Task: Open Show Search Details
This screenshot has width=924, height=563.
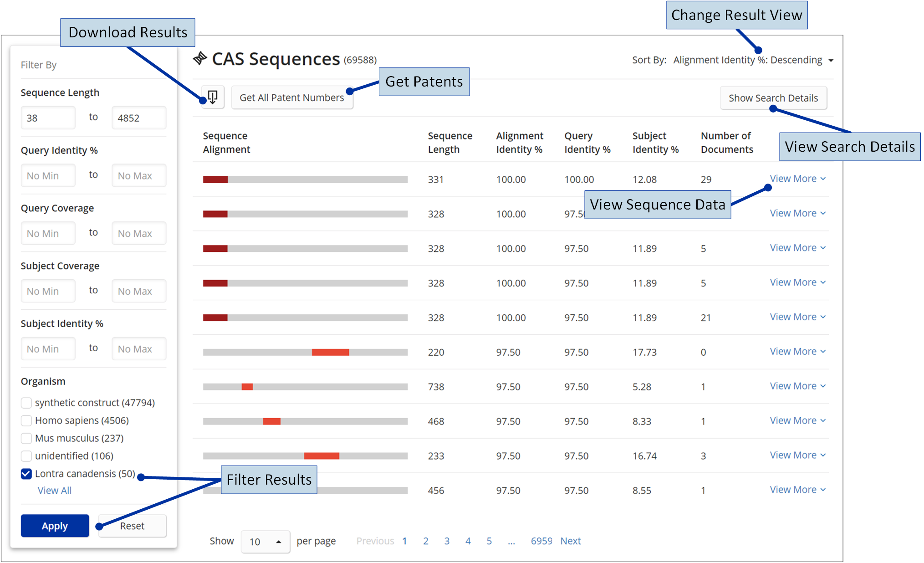Action: (x=773, y=98)
